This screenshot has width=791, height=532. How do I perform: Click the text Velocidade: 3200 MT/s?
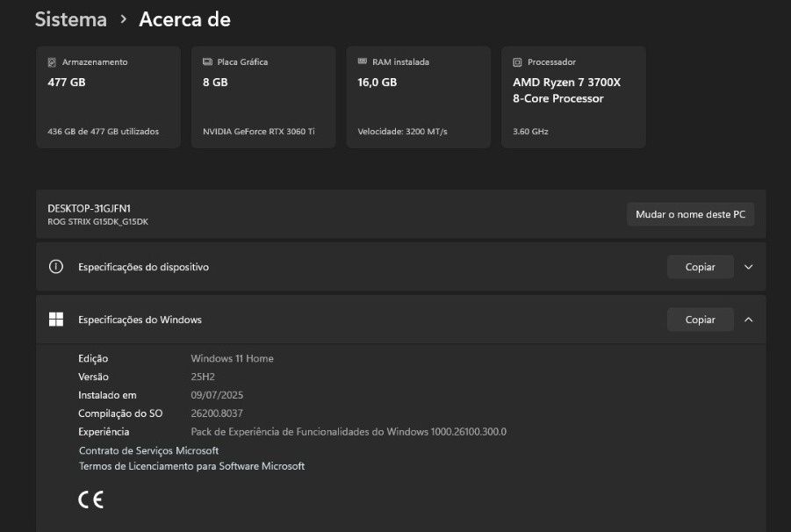[403, 131]
